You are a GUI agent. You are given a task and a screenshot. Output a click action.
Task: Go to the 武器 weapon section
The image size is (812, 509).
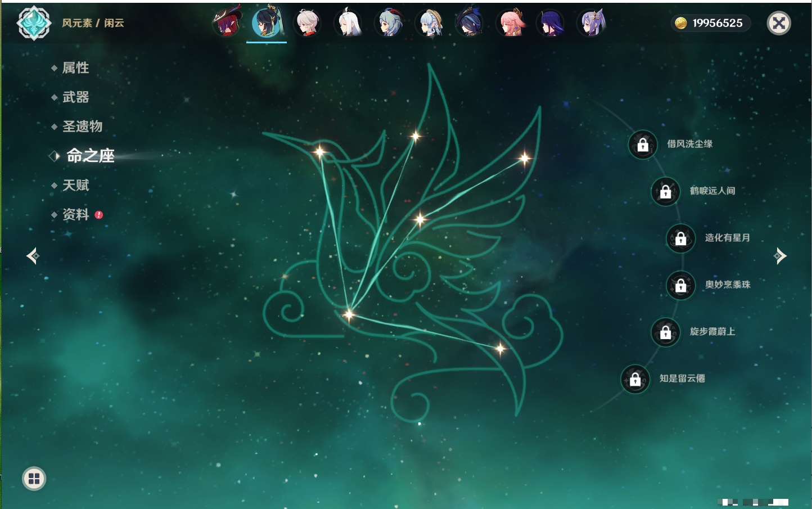(75, 97)
